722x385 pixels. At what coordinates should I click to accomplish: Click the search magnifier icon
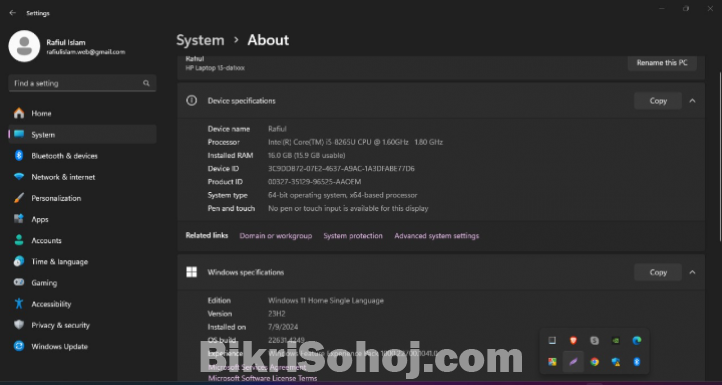pos(146,83)
